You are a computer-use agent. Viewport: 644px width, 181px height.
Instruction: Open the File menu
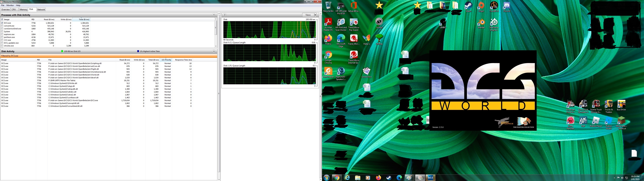pos(3,5)
